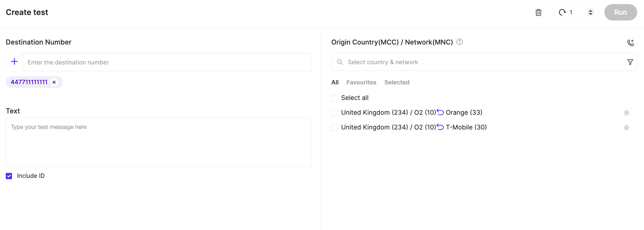
Task: Click the up arrow to increase run count
Action: tap(590, 10)
